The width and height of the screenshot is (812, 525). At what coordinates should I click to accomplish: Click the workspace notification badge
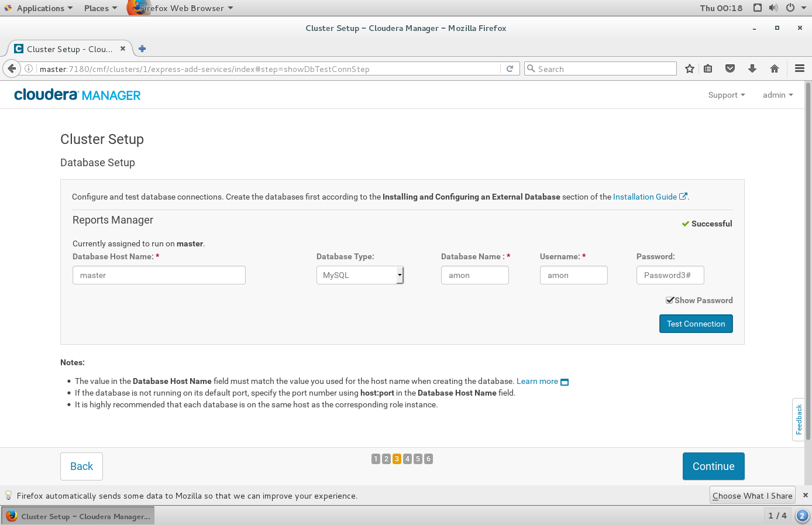tap(802, 516)
